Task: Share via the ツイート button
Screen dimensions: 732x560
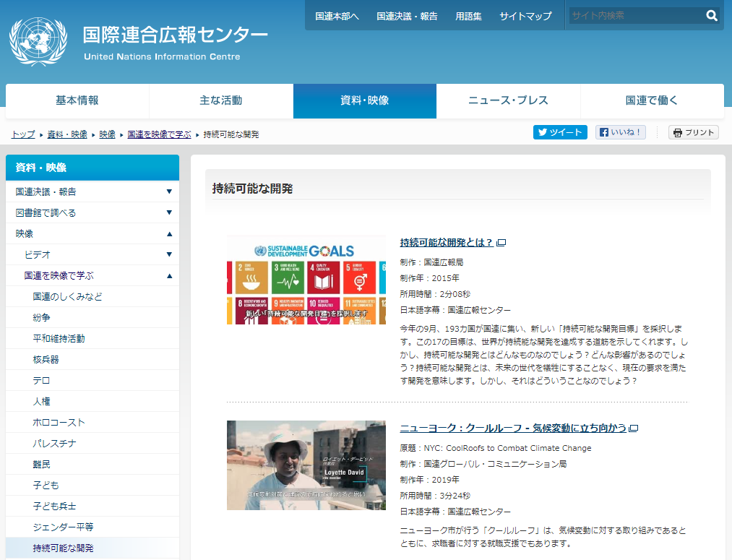Action: (560, 132)
